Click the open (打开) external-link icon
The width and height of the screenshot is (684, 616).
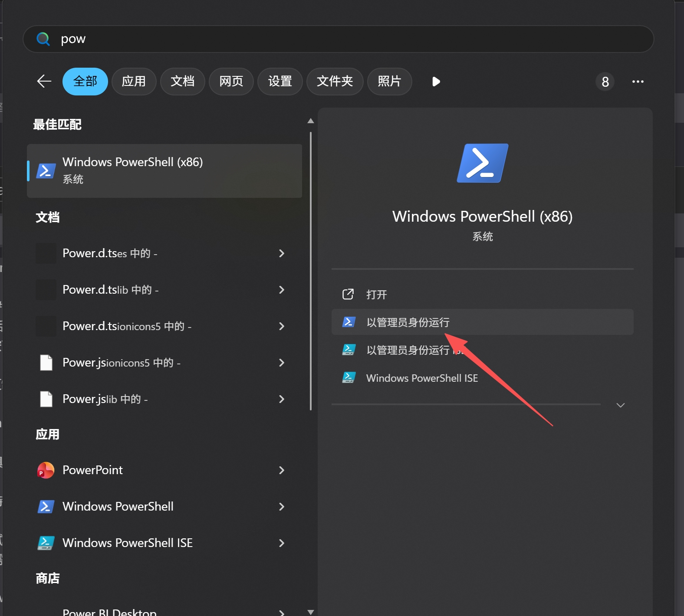tap(348, 295)
